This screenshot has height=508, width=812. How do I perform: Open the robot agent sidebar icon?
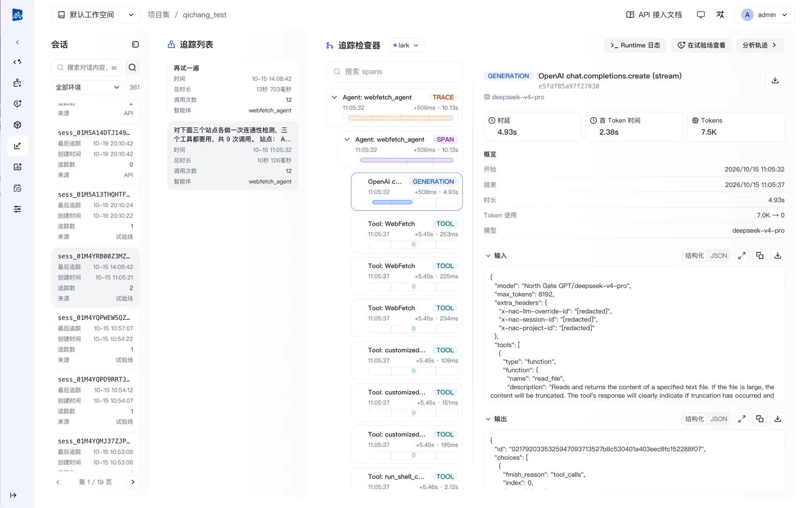pos(17,83)
